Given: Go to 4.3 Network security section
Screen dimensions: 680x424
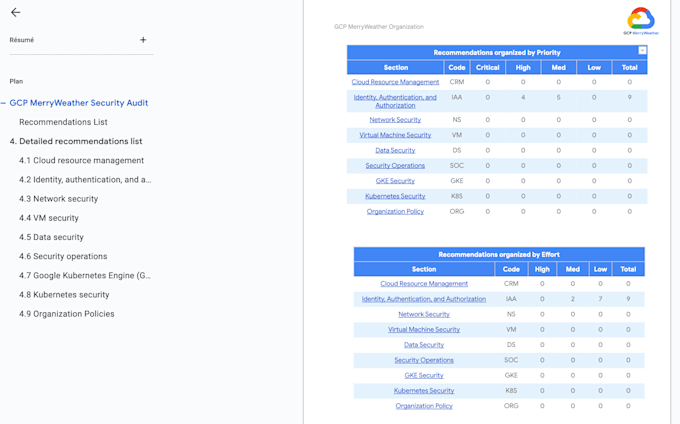Looking at the screenshot, I should click(59, 199).
